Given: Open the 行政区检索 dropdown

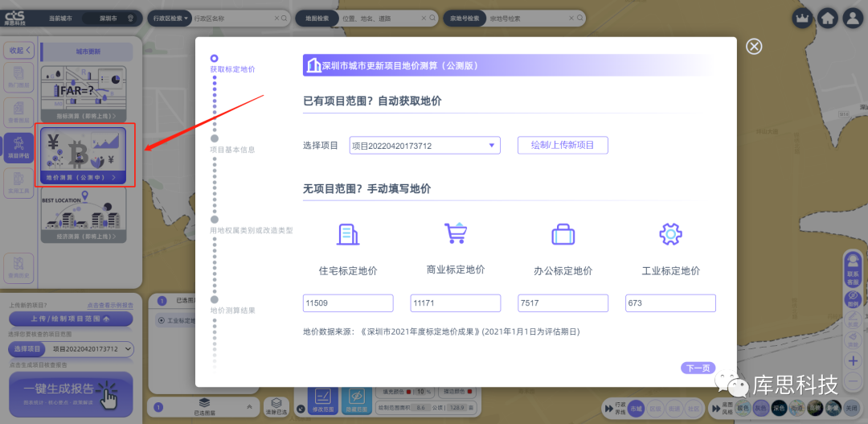Looking at the screenshot, I should point(170,19).
